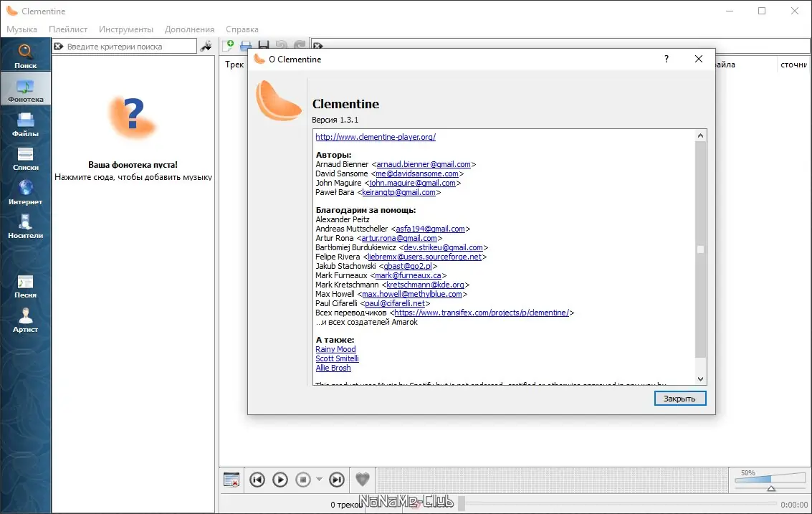Viewport: 812px width, 514px height.
Task: Select the Фонотека library sidebar icon
Action: click(x=25, y=89)
